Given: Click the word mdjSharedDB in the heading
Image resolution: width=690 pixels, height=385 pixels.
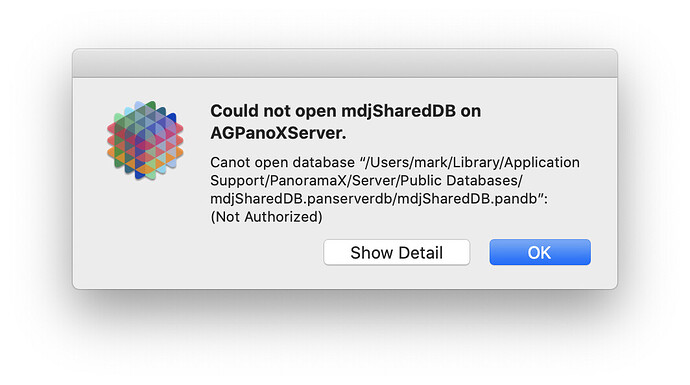Looking at the screenshot, I should click(x=399, y=111).
